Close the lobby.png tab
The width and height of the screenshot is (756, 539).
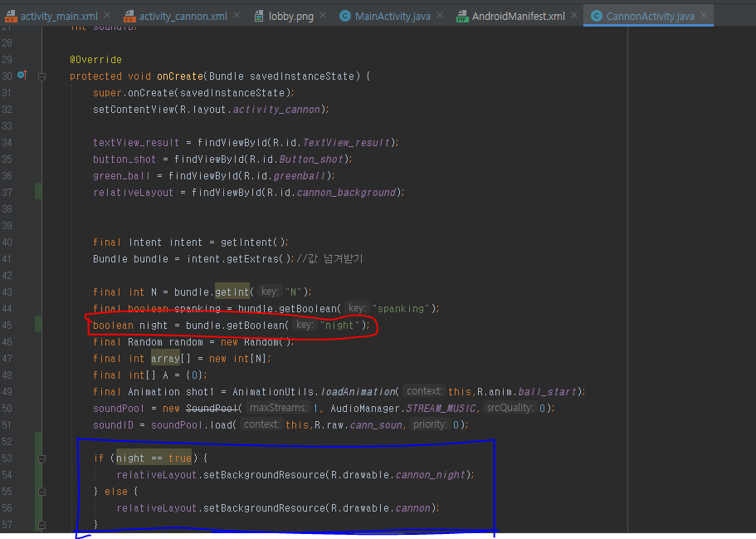tap(323, 16)
